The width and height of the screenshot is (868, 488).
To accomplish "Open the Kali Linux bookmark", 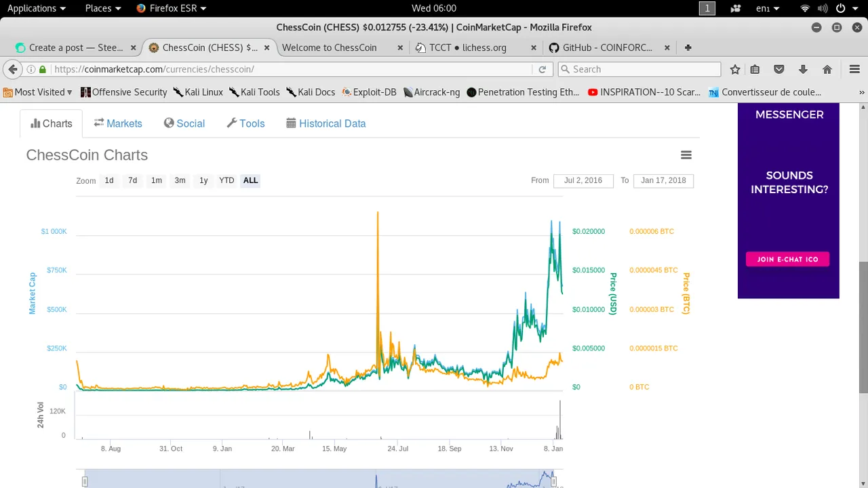I will 198,91.
